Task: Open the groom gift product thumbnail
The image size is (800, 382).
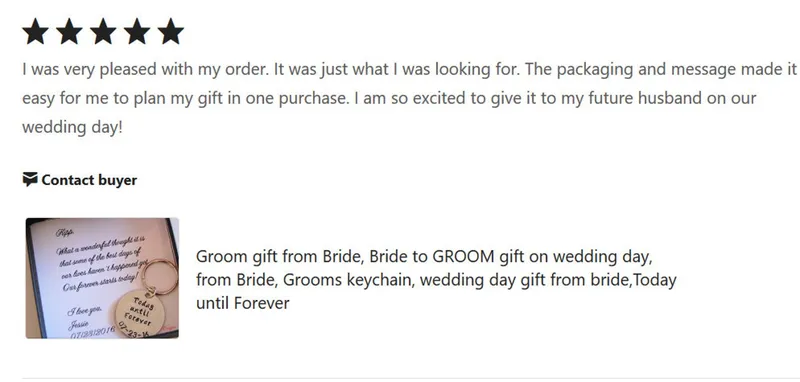Action: 102,278
